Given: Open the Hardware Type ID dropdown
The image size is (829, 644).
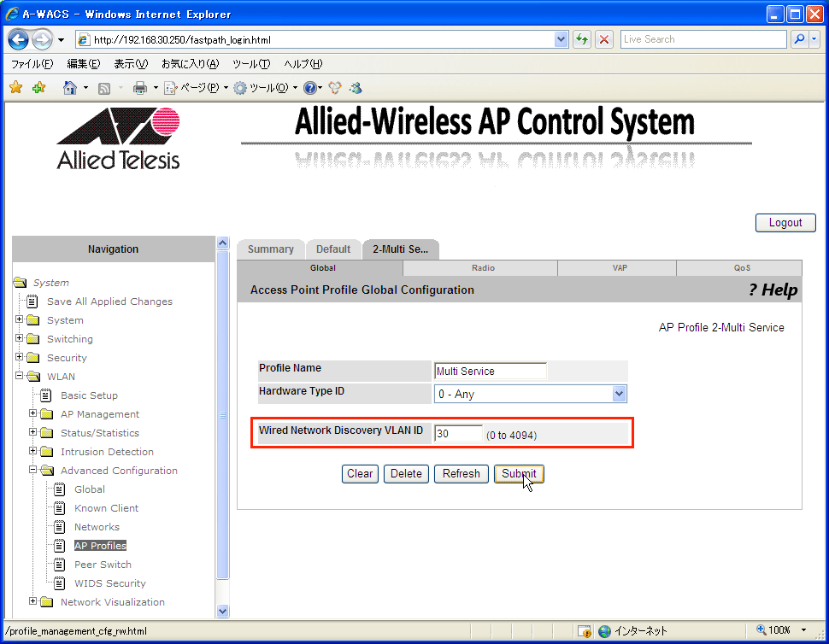Looking at the screenshot, I should point(619,394).
